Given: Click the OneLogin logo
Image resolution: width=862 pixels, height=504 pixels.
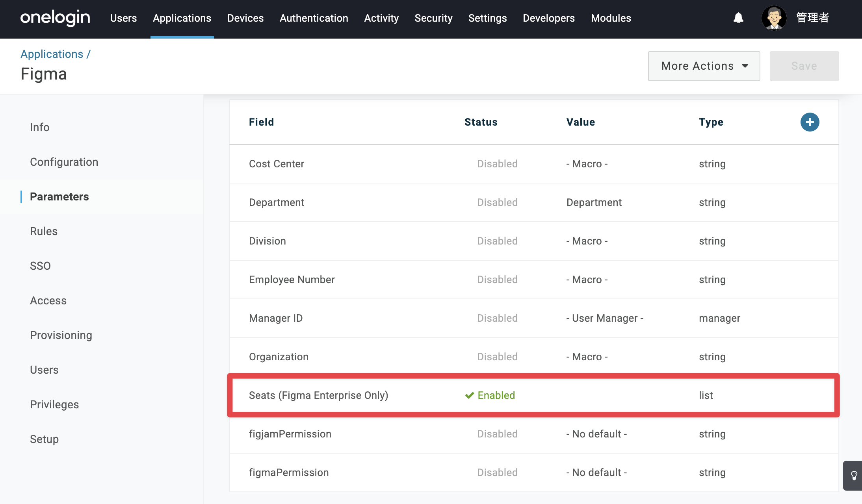Looking at the screenshot, I should point(55,18).
